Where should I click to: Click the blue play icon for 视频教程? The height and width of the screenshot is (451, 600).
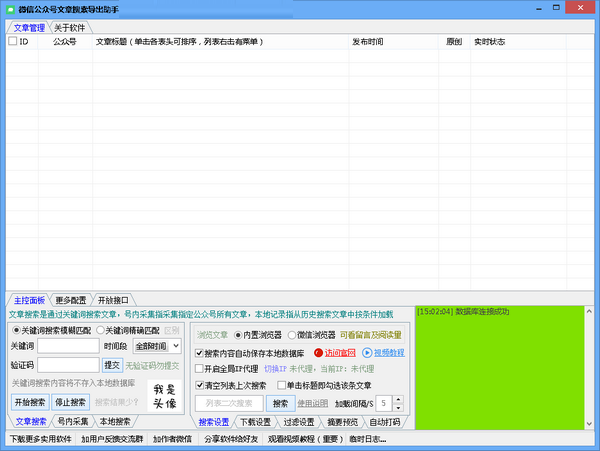point(366,353)
